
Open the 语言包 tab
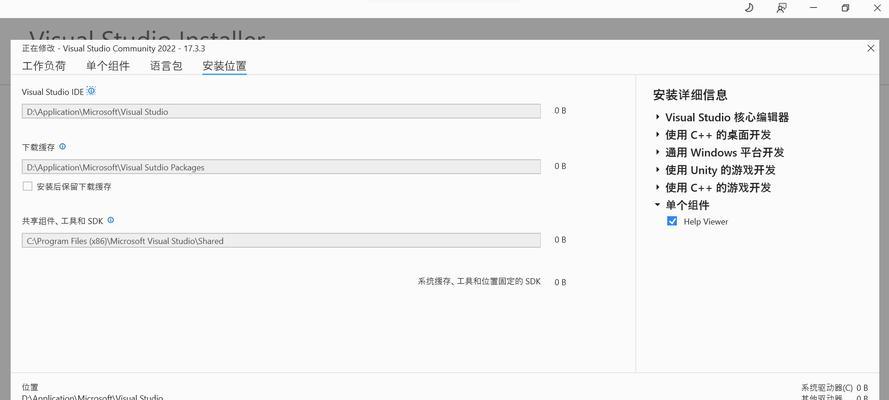pyautogui.click(x=166, y=66)
